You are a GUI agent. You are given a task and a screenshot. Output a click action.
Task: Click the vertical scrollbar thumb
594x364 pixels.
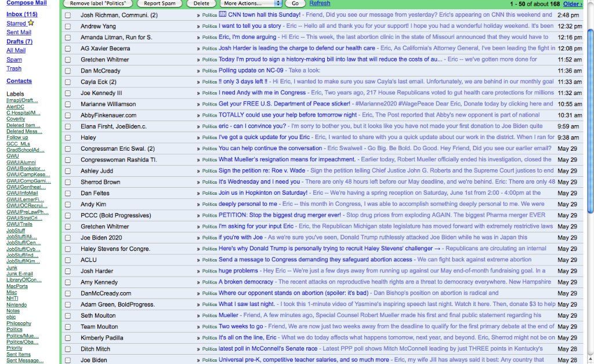tap(590, 121)
